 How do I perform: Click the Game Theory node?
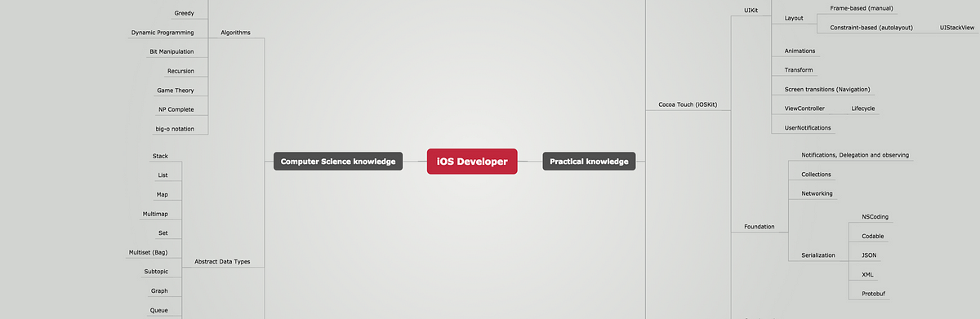[176, 91]
